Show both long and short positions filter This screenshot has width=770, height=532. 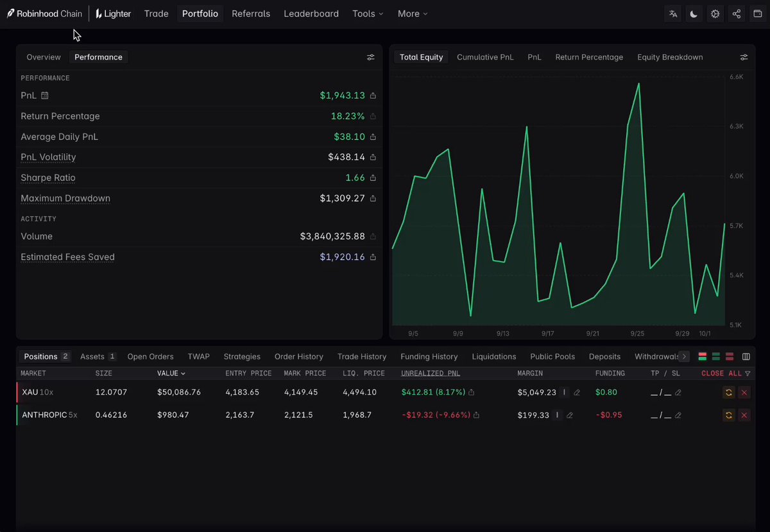coord(703,356)
